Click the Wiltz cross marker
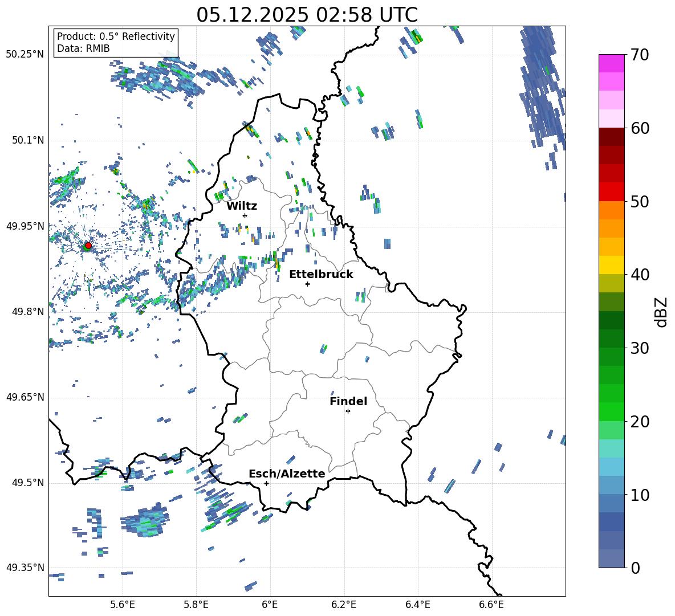 pos(245,215)
